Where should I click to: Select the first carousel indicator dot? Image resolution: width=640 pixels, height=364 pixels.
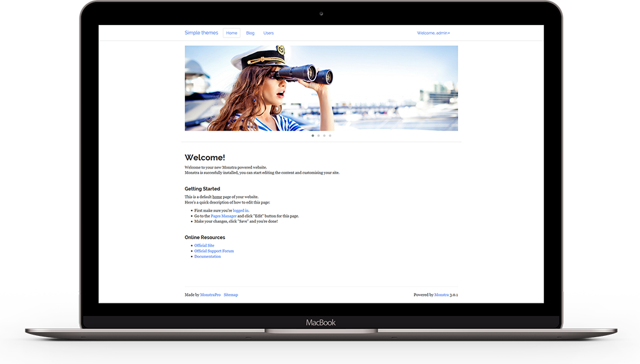coord(312,135)
